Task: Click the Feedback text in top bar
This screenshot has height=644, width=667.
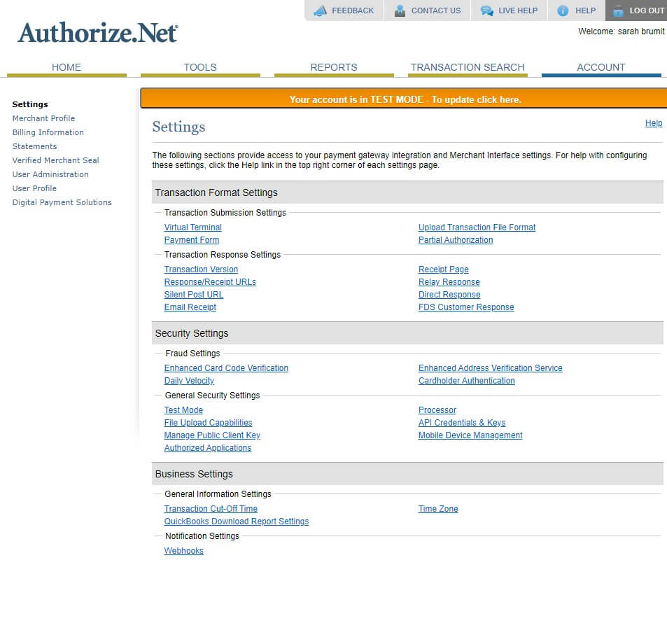Action: click(x=353, y=10)
